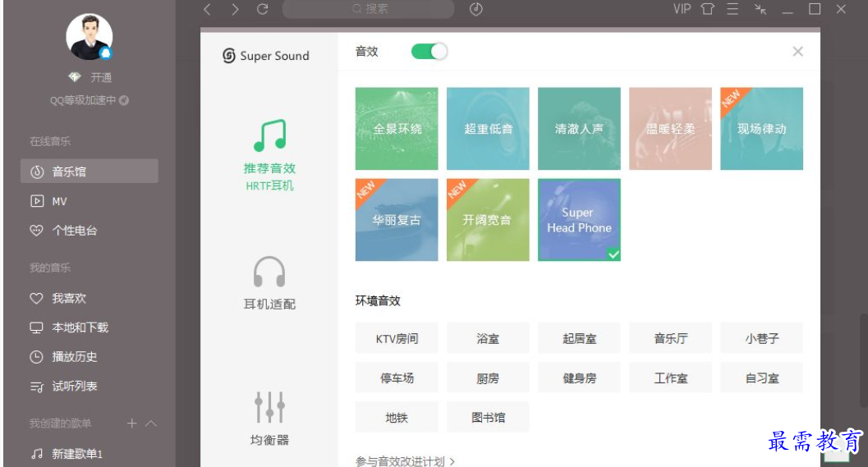Choose 浴室 environment effect
The height and width of the screenshot is (467, 868).
[x=488, y=338]
